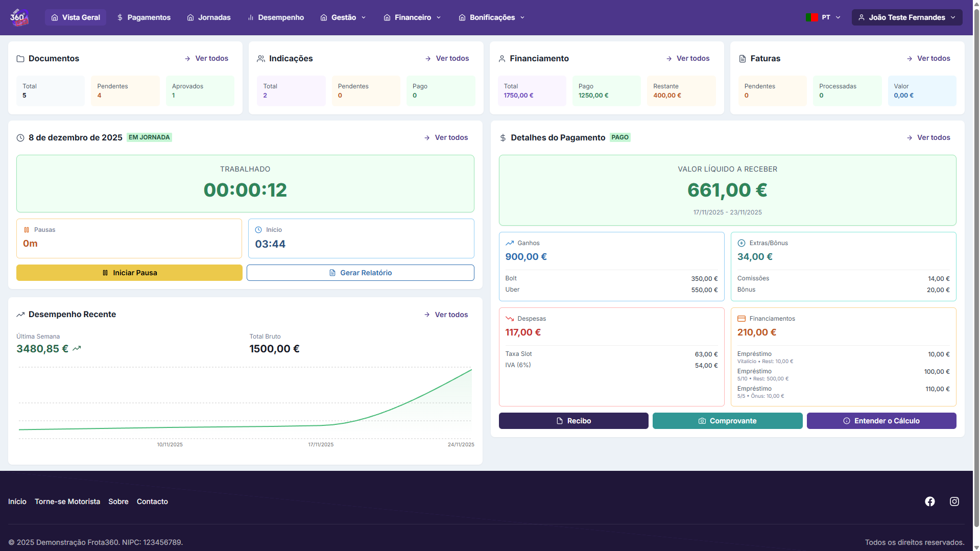Click the Faturas document icon
980x551 pixels.
743,59
